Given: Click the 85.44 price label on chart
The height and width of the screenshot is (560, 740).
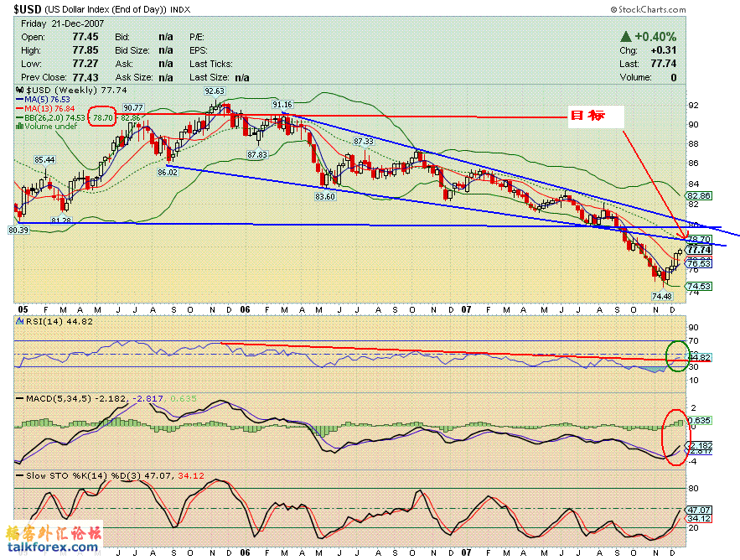Looking at the screenshot, I should (44, 160).
